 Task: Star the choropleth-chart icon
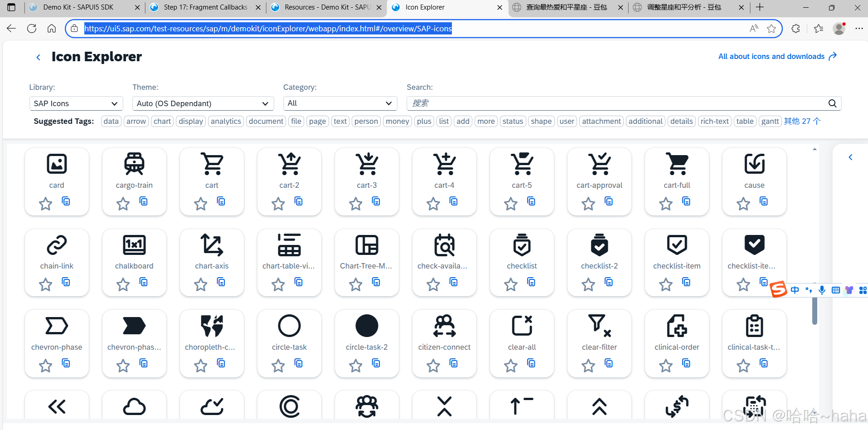click(200, 366)
